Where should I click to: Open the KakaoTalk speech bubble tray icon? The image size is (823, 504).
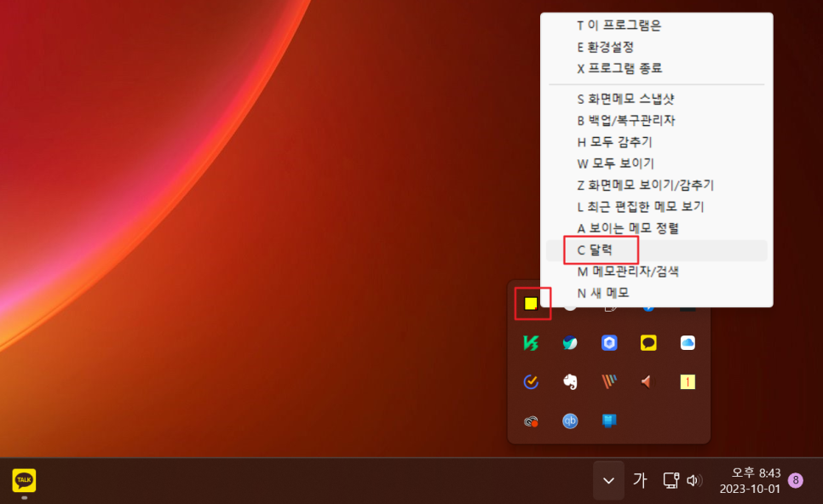click(648, 343)
